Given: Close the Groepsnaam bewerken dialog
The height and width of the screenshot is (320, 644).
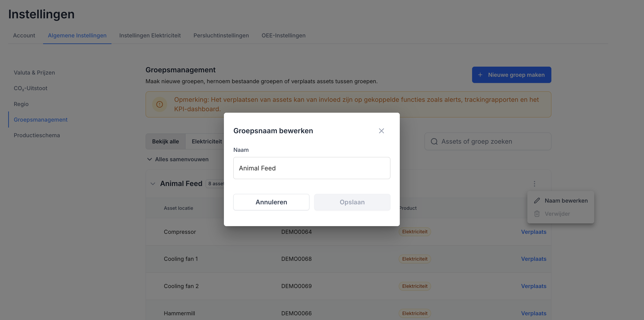Looking at the screenshot, I should (381, 131).
